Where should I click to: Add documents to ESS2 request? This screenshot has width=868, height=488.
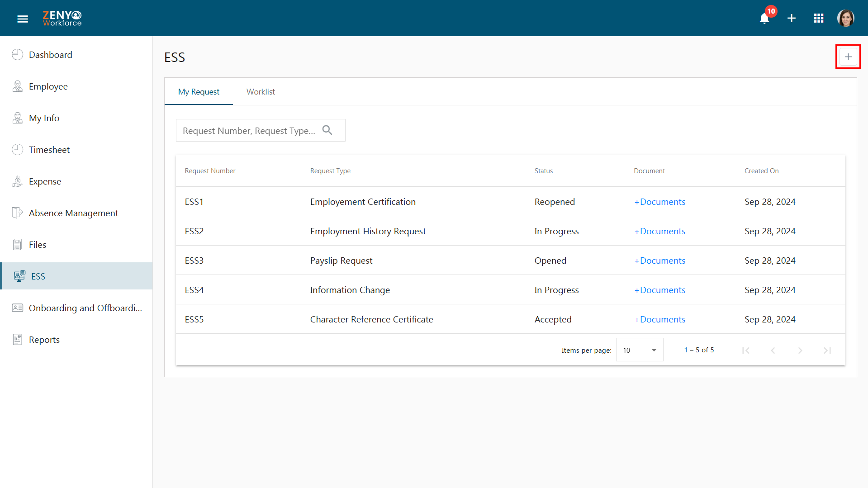[x=659, y=231]
